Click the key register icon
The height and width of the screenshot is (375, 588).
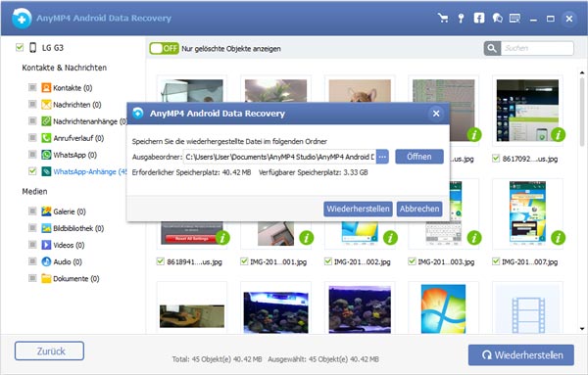pos(461,18)
